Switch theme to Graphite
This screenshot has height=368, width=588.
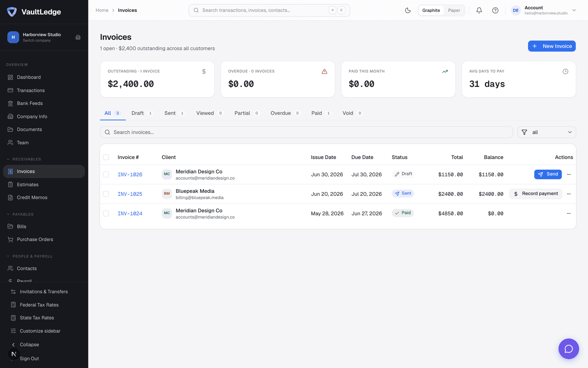tap(431, 10)
